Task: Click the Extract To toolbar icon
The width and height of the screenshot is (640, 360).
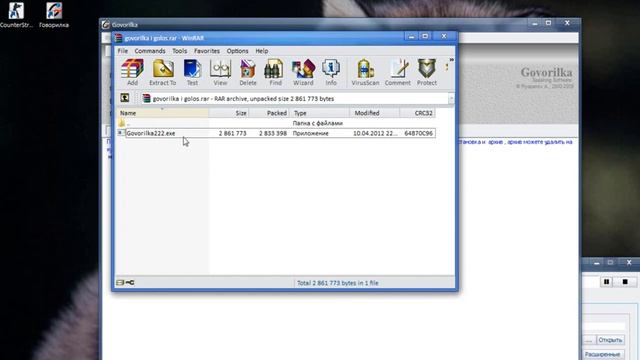Action: [162, 72]
